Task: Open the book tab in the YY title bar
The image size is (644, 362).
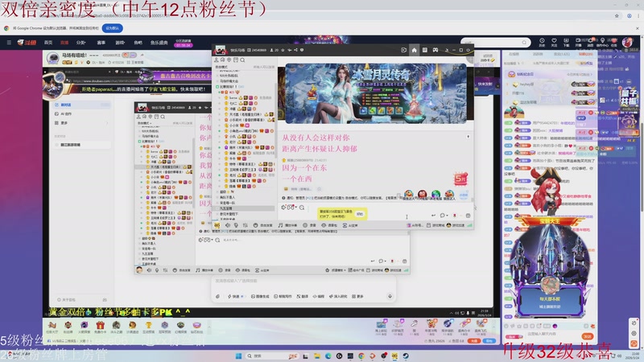Action: tap(425, 50)
